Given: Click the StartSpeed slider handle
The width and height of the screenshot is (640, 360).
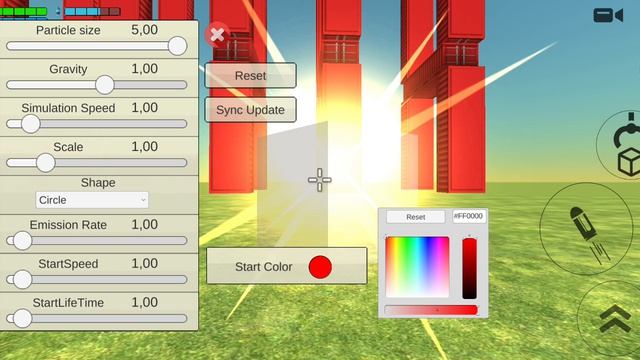Looking at the screenshot, I should 22,280.
